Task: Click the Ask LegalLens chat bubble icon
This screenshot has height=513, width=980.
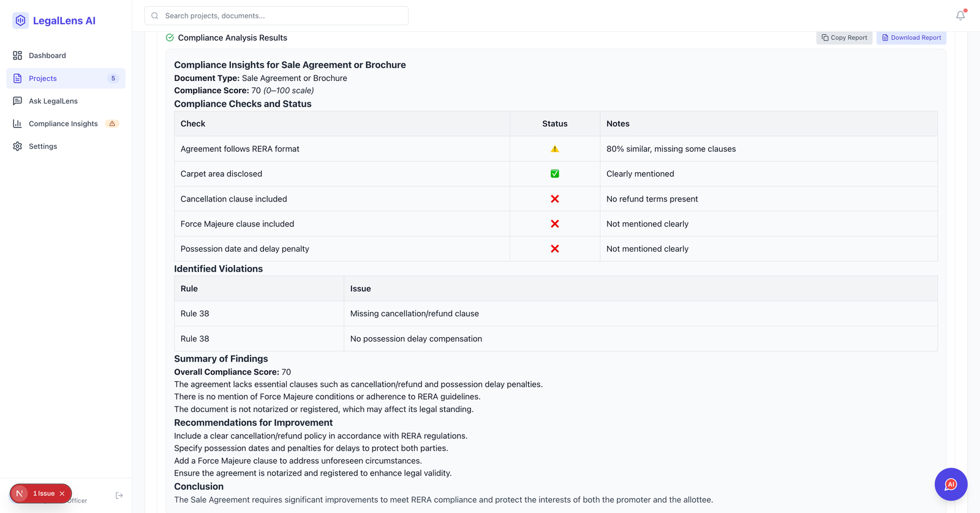Action: [17, 101]
